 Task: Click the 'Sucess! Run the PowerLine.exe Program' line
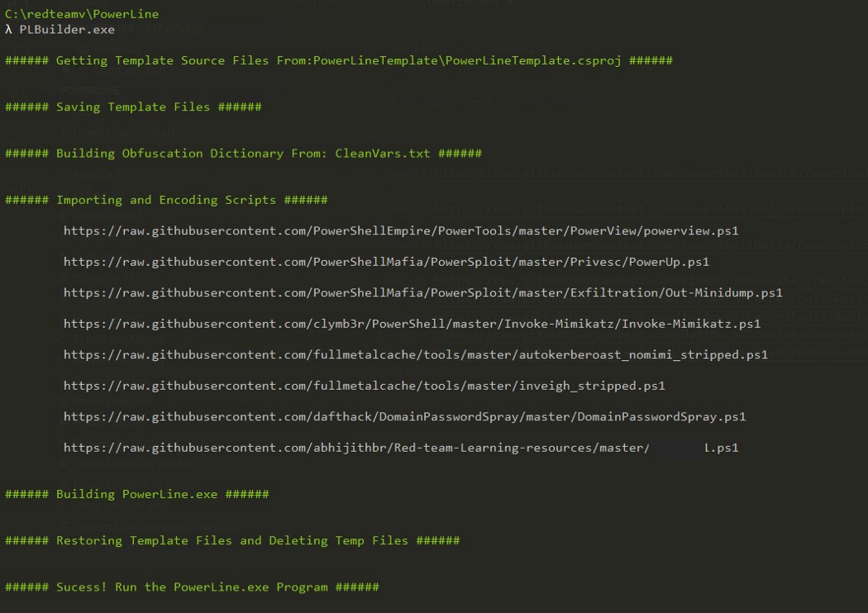point(192,587)
